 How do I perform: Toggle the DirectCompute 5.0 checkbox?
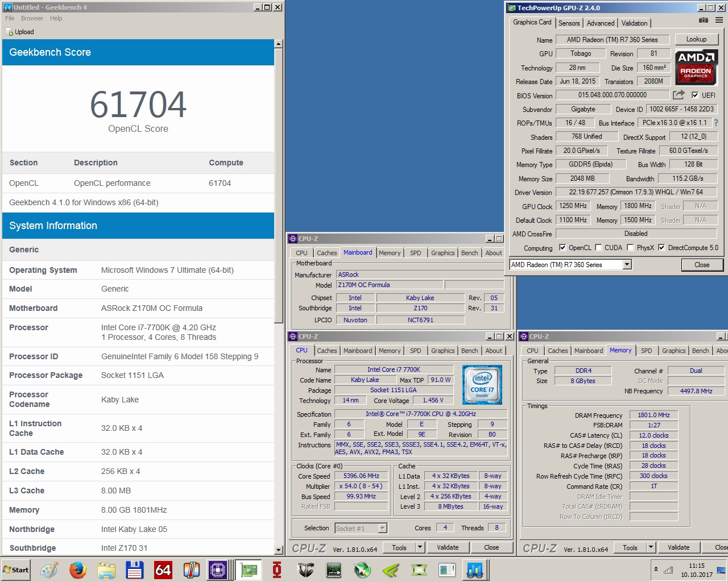click(x=661, y=248)
